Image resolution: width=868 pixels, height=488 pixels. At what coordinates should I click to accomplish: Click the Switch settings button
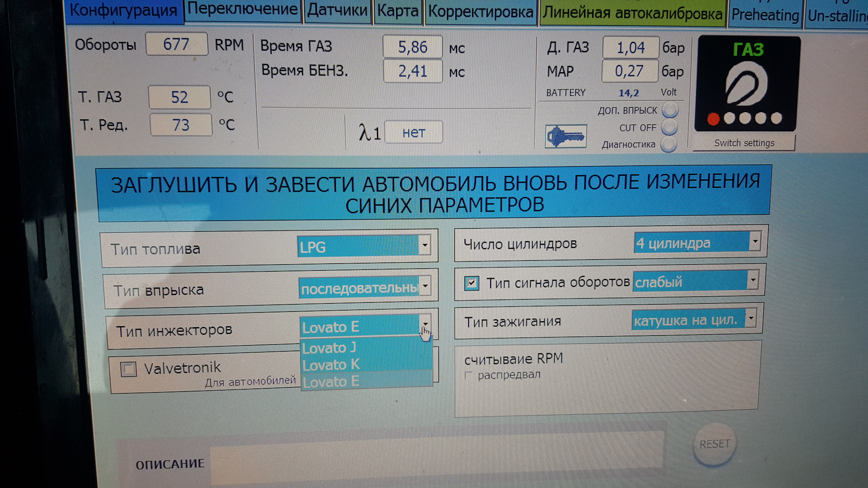point(744,143)
